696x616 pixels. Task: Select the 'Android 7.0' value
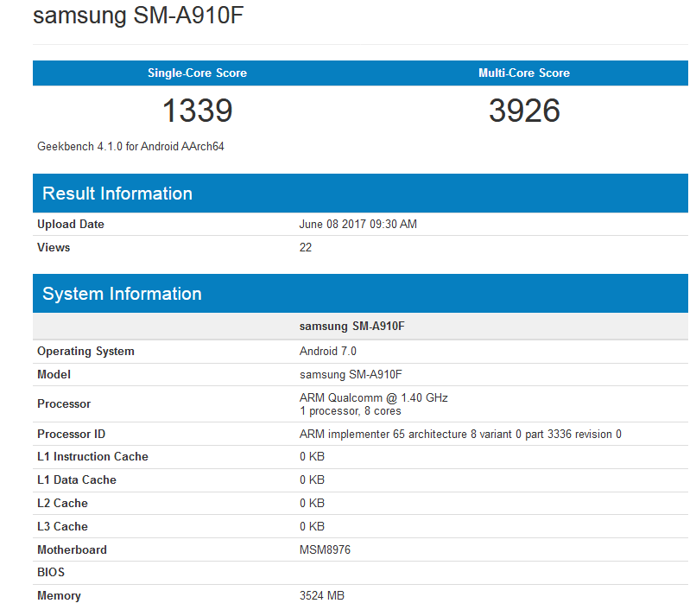point(327,352)
